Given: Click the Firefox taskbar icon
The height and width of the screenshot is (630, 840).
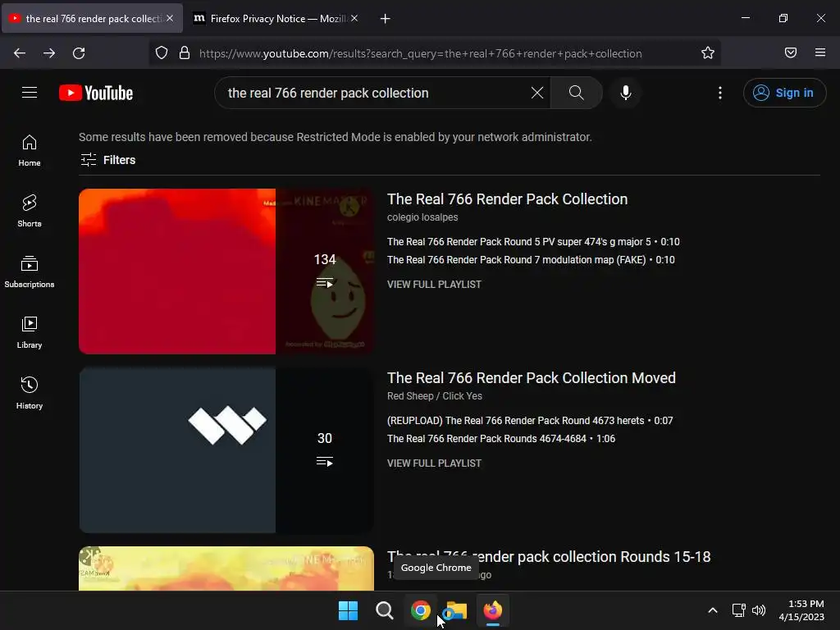Looking at the screenshot, I should 492,610.
